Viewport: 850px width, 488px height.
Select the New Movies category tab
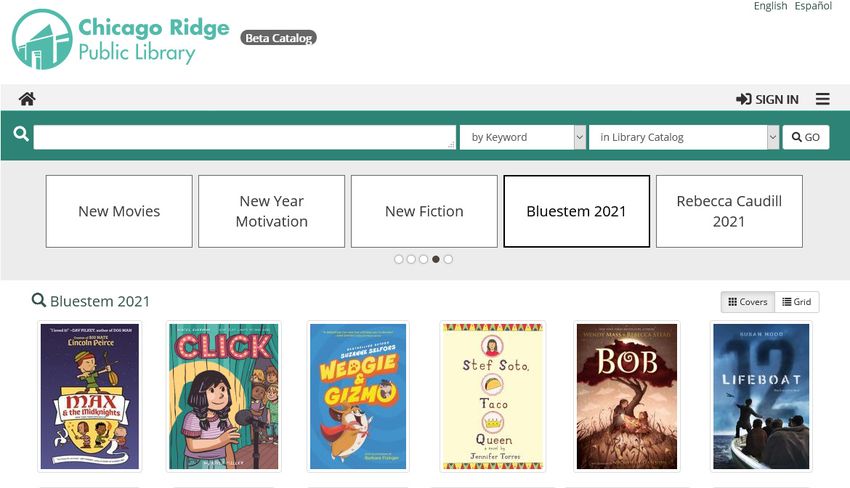point(119,211)
